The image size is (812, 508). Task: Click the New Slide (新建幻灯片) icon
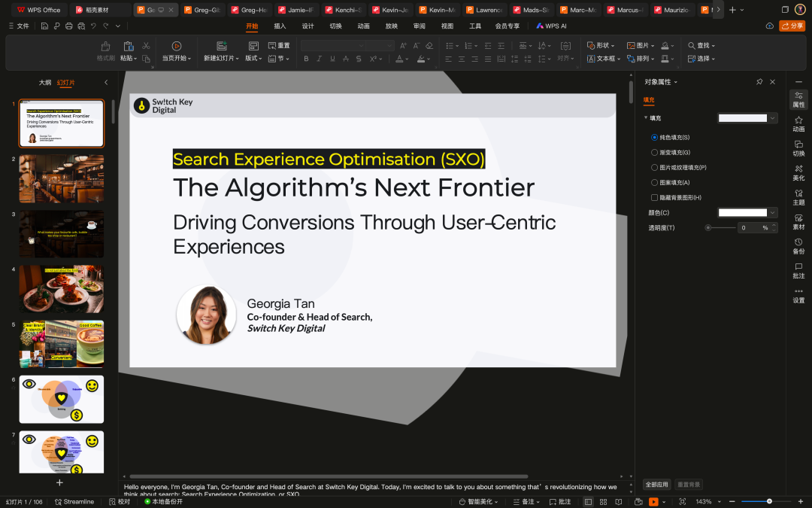222,46
